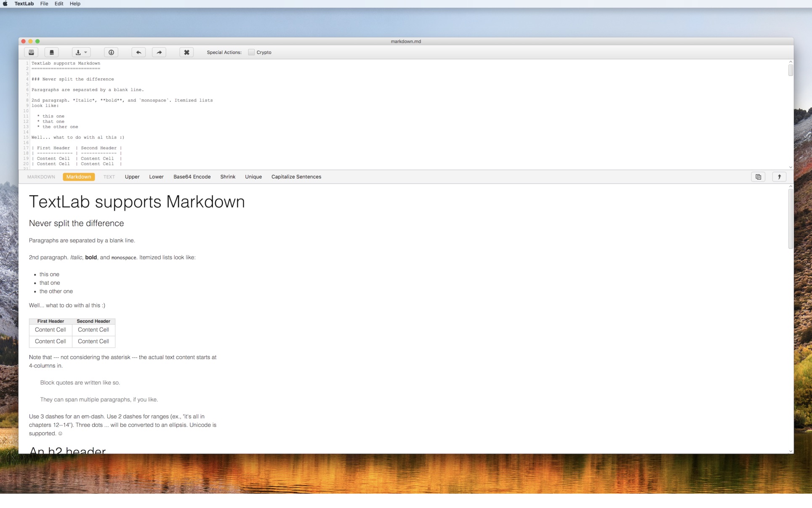
Task: Click line '### Never split the difference' in editor
Action: (x=73, y=79)
